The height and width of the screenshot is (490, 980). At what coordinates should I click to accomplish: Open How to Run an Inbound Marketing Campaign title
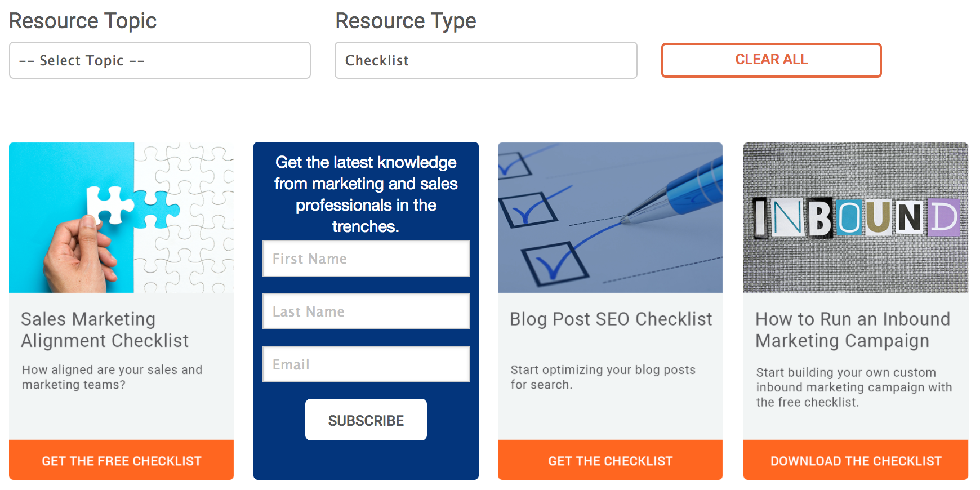click(x=852, y=330)
